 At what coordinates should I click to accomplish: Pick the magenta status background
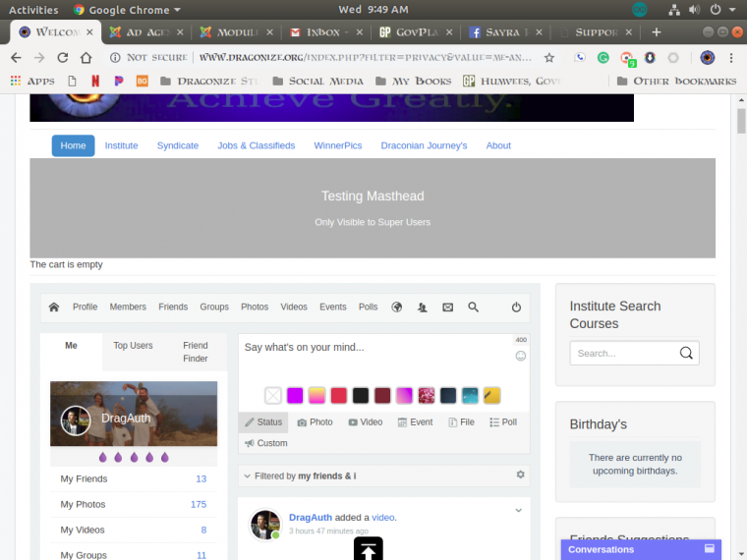tap(295, 396)
